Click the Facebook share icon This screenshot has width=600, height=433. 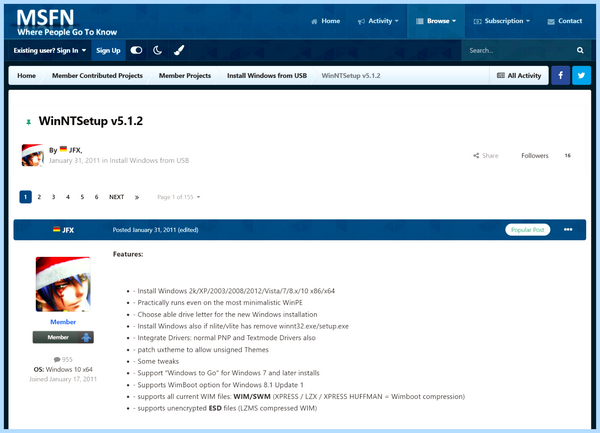[560, 75]
